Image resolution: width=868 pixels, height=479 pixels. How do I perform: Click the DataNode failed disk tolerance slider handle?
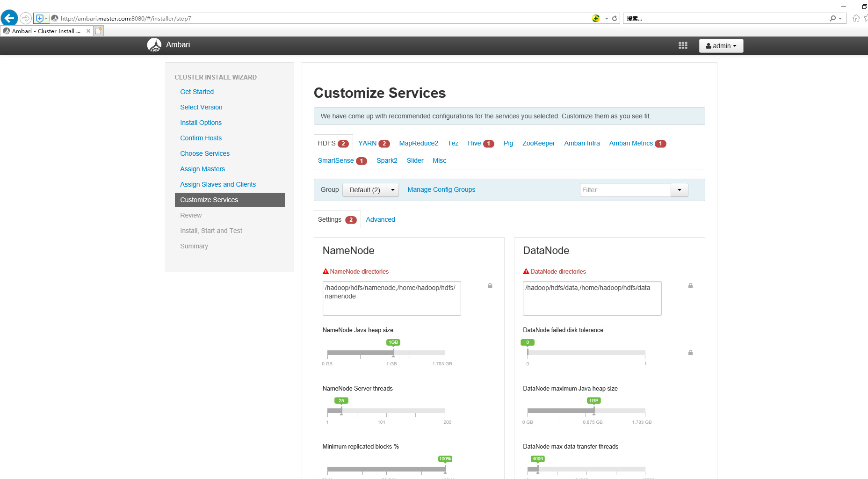[x=528, y=353]
